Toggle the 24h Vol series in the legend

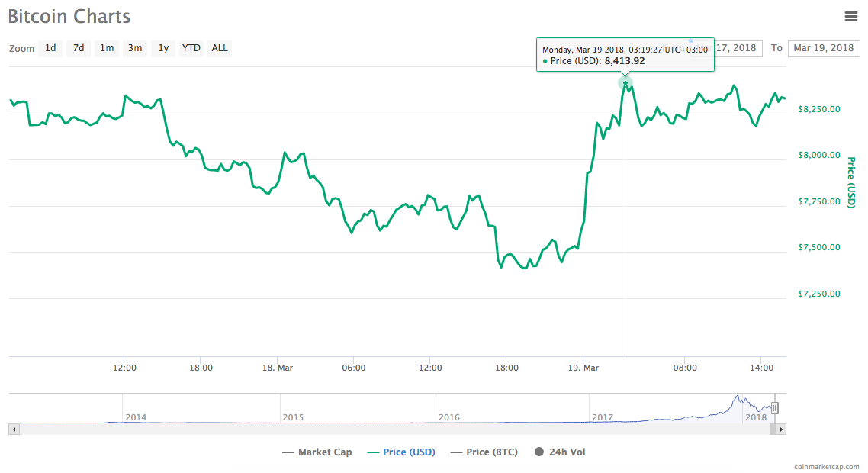click(560, 452)
